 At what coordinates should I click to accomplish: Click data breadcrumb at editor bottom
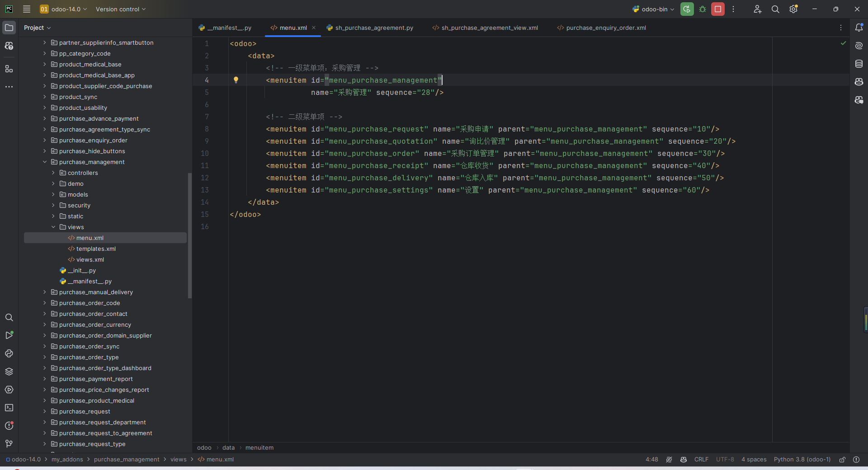(228, 447)
